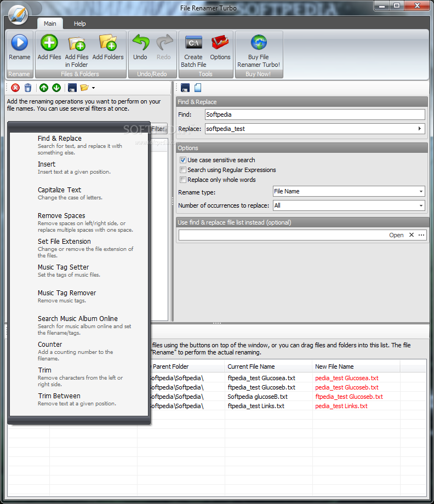Viewport: 434px width, 504px height.
Task: Sort by Current File Name column
Action: pos(268,366)
